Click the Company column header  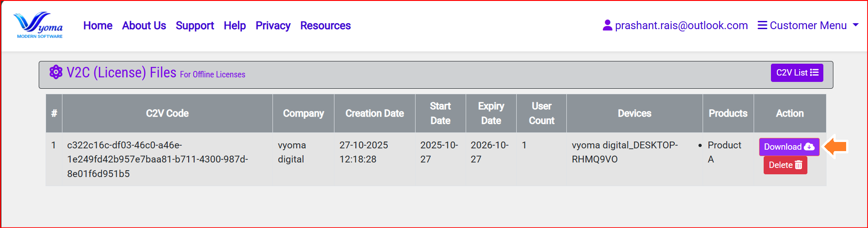click(x=303, y=113)
